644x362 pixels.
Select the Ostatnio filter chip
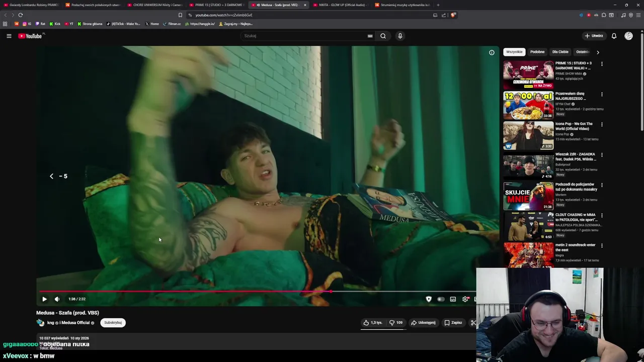point(582,52)
